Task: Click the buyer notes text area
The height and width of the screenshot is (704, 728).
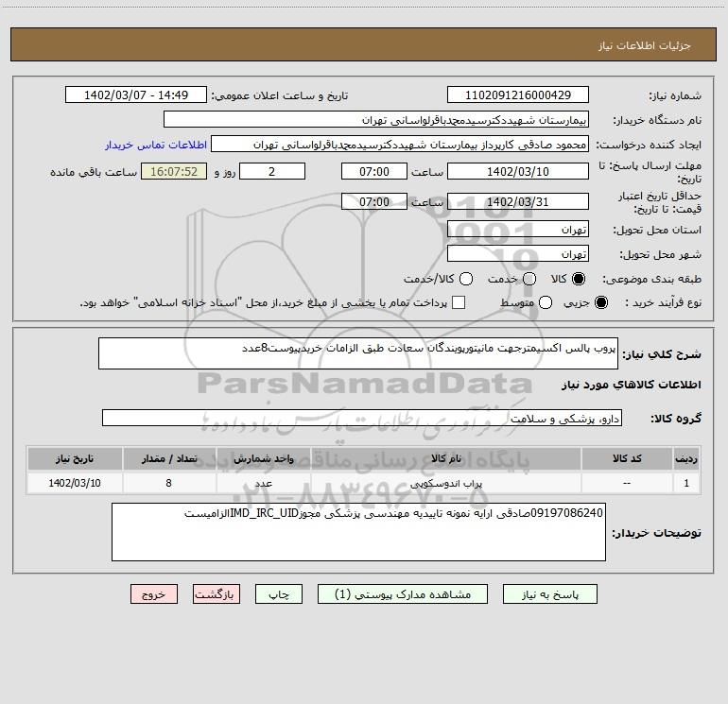Action: pyautogui.click(x=359, y=532)
